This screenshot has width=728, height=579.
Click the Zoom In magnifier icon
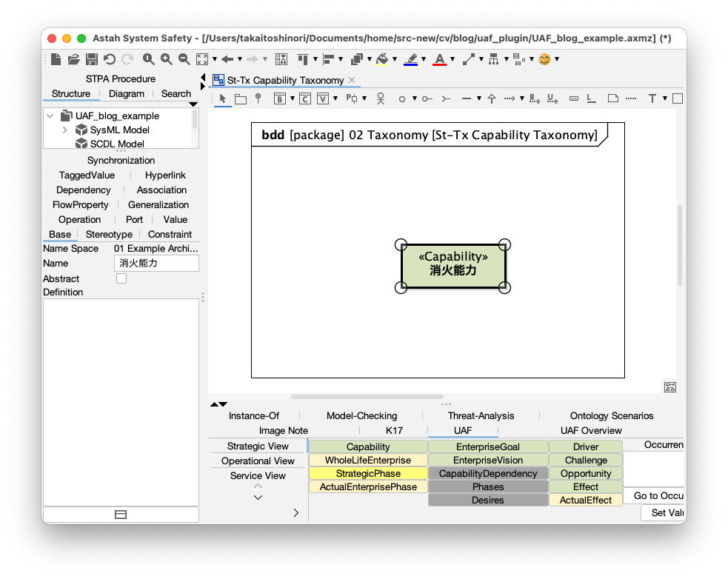tap(167, 59)
